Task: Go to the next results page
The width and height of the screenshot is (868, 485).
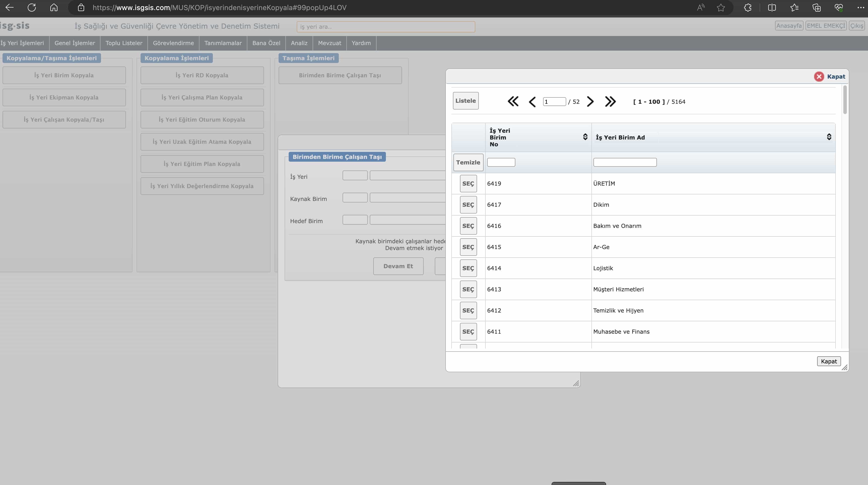Action: point(590,101)
